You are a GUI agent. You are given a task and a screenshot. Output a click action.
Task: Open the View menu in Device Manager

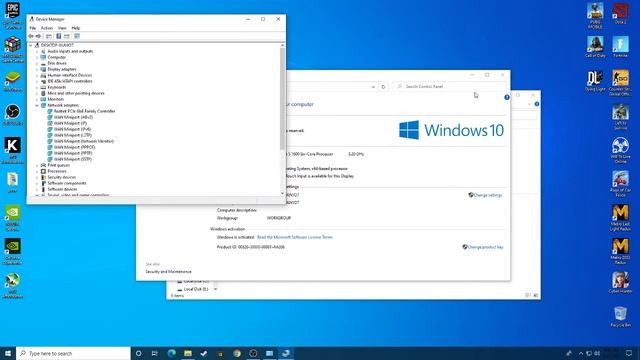coord(62,28)
